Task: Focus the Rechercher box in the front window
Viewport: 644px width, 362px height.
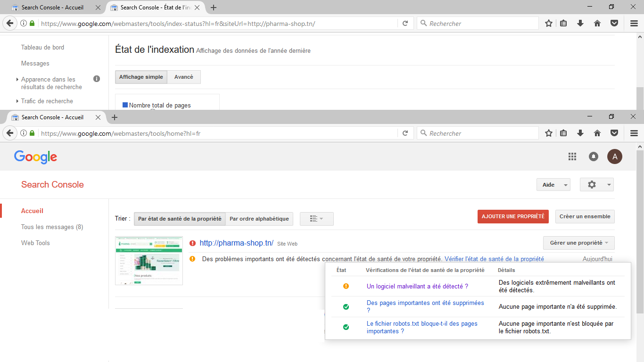Action: [x=478, y=133]
